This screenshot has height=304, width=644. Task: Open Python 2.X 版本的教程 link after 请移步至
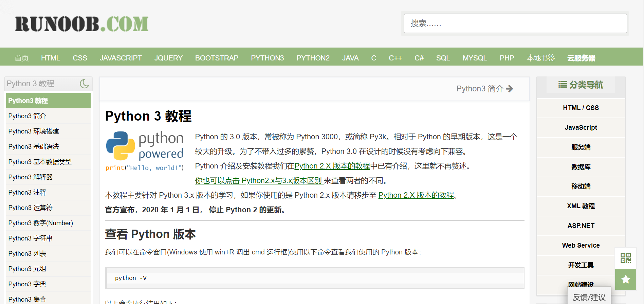(416, 195)
